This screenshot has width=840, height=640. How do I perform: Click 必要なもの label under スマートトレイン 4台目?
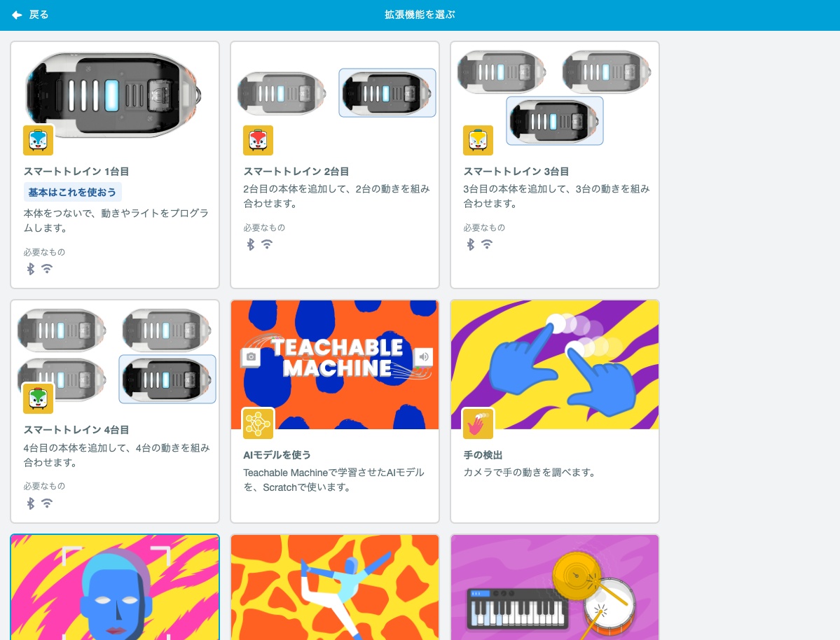coord(44,486)
